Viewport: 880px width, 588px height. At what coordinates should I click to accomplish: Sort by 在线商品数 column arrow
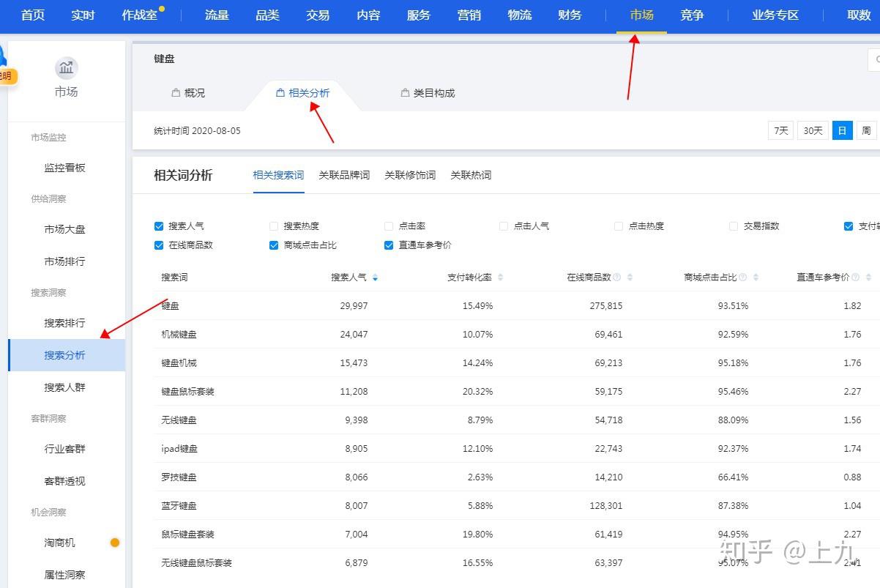pos(630,278)
